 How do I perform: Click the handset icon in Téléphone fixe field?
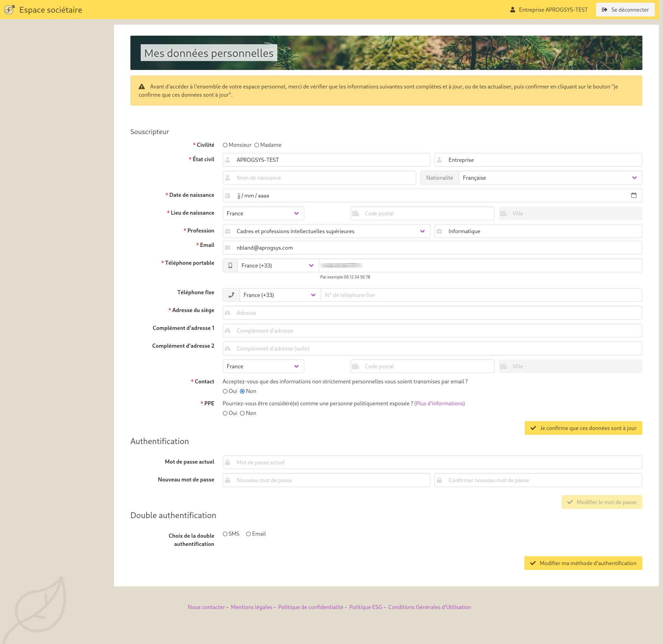231,295
